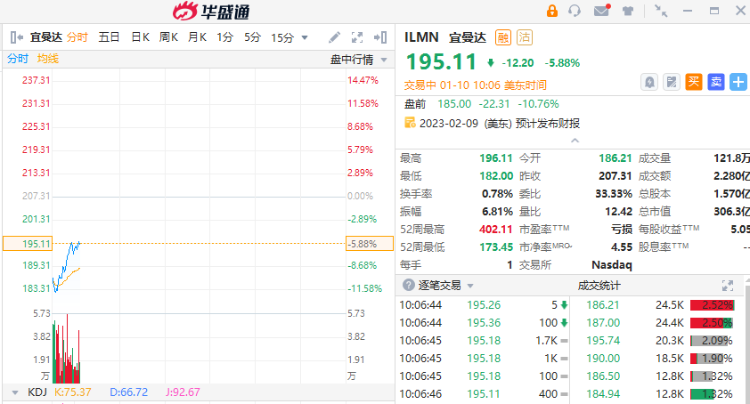Open the note icon beside the bell
Screen dimensions: 750x404
click(671, 82)
